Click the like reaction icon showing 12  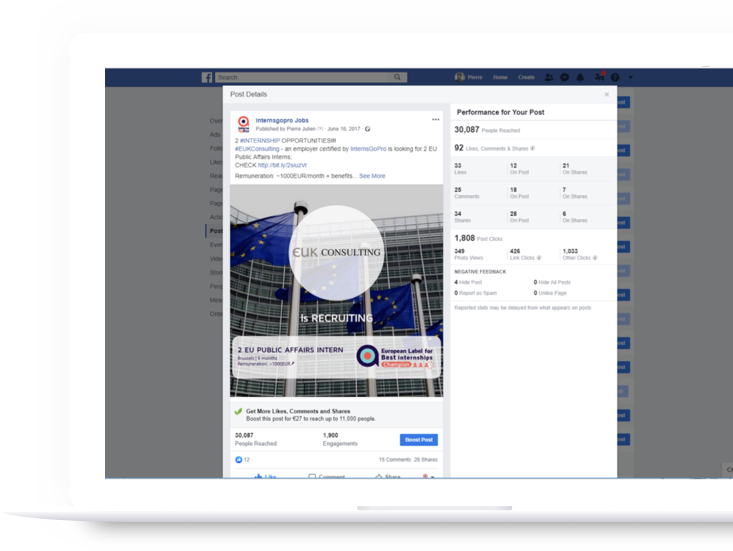tap(238, 459)
